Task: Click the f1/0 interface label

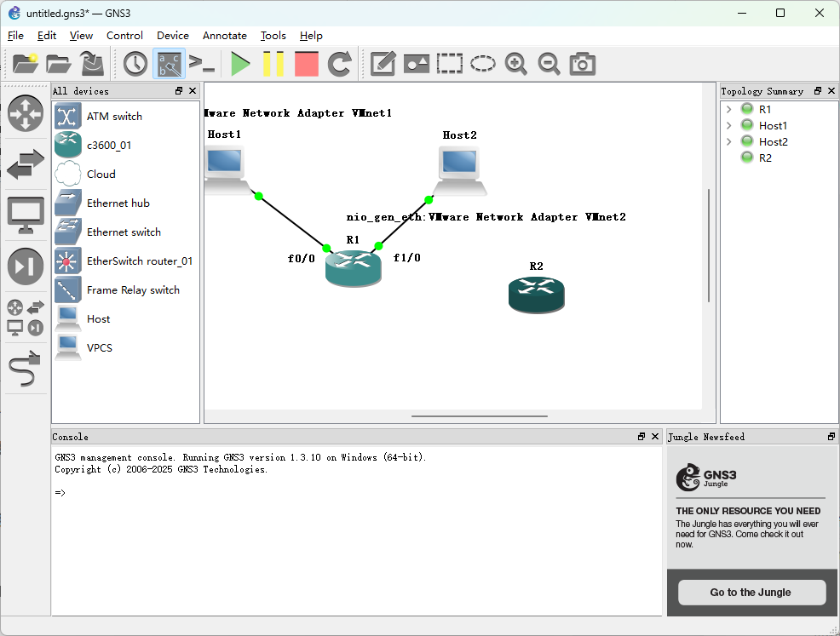Action: pyautogui.click(x=406, y=257)
